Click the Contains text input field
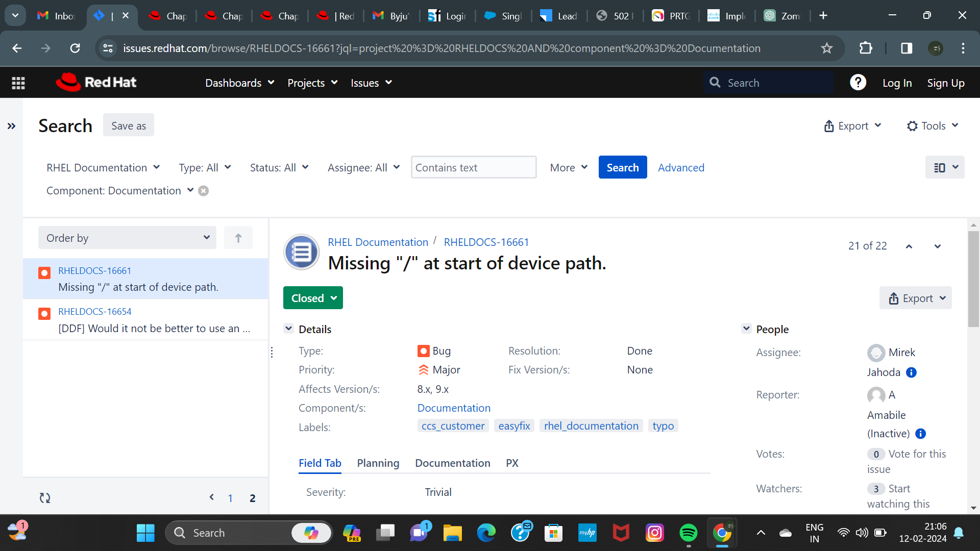 click(473, 168)
